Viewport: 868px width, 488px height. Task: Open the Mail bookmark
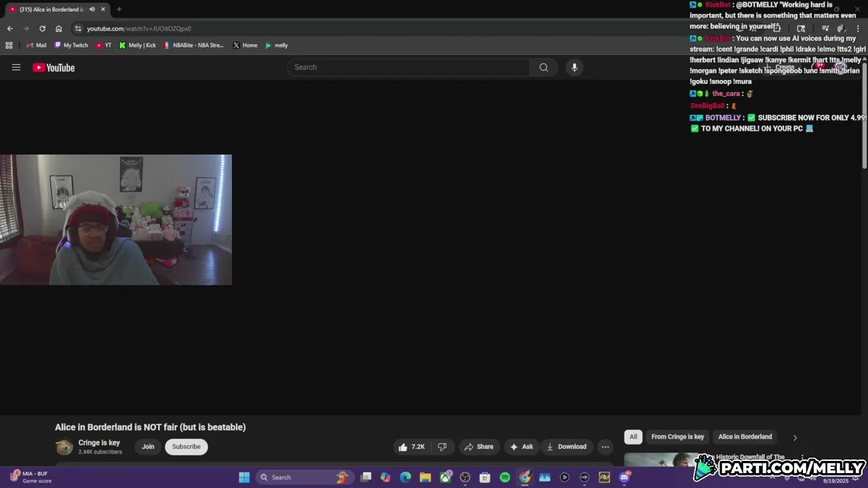coord(37,45)
